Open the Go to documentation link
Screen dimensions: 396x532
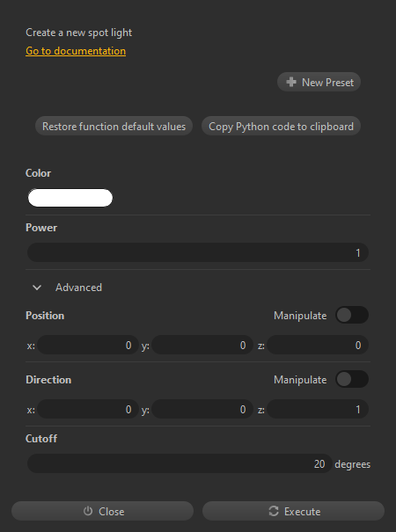tap(76, 51)
